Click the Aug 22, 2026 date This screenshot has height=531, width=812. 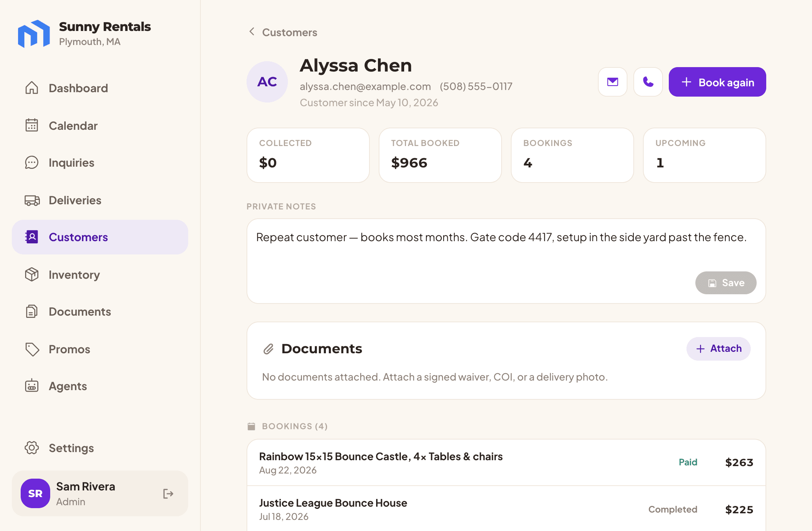coord(288,470)
